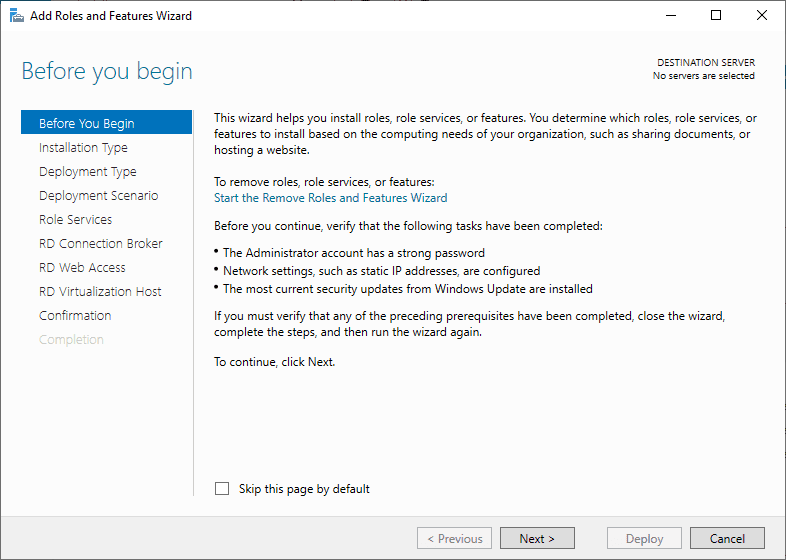Viewport: 786px width, 560px height.
Task: Enable Skip this page by default checkbox
Action: (x=222, y=489)
